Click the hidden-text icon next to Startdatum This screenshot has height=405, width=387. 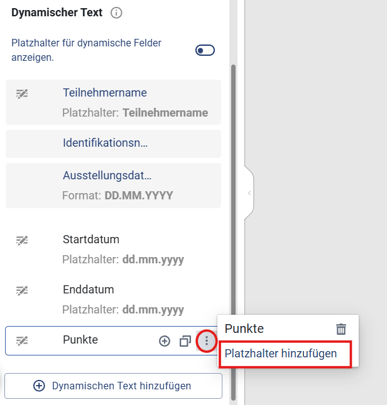point(22,240)
